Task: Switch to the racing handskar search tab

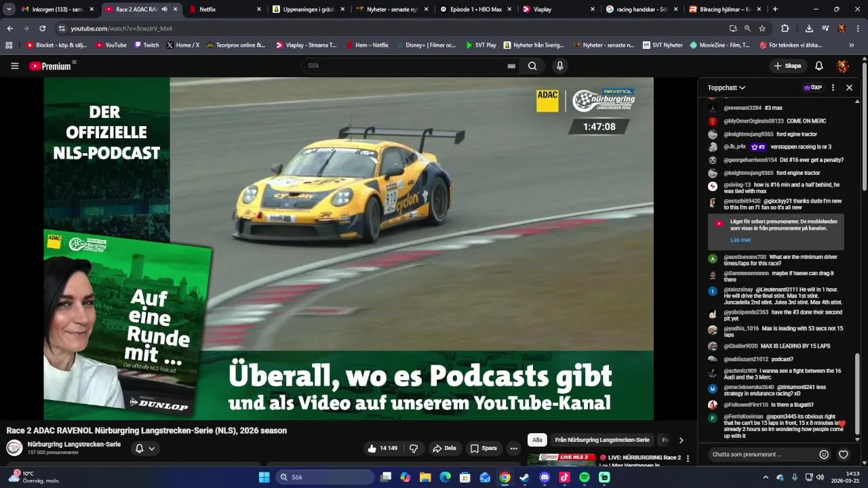Action: tap(643, 9)
